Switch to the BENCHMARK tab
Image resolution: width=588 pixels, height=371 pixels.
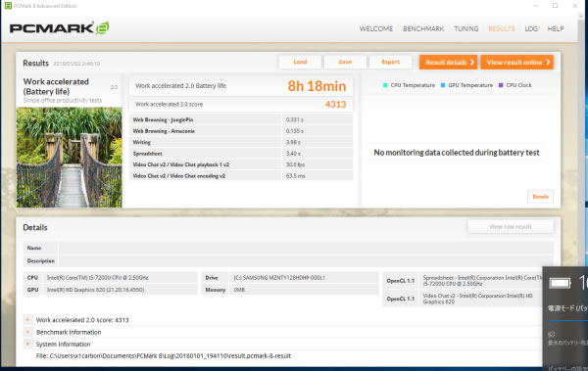(x=423, y=28)
